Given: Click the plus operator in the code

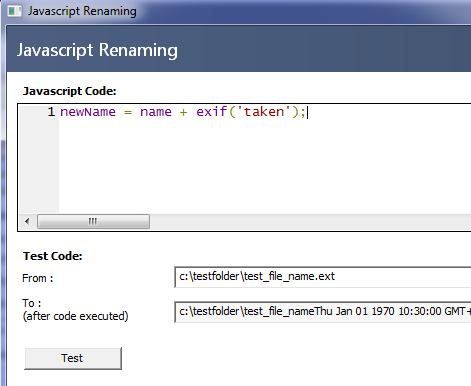Looking at the screenshot, I should pos(183,112).
